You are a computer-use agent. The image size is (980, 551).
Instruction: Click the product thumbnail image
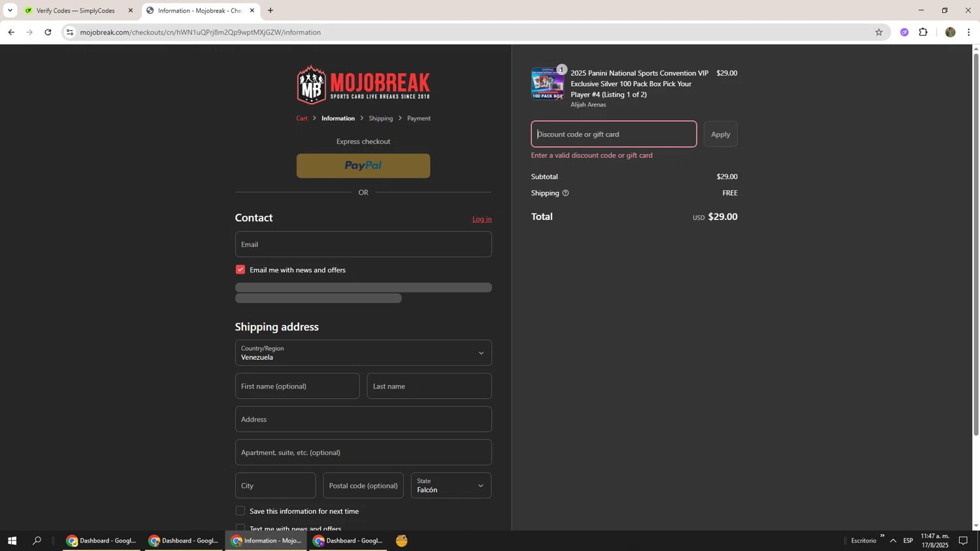tap(547, 84)
